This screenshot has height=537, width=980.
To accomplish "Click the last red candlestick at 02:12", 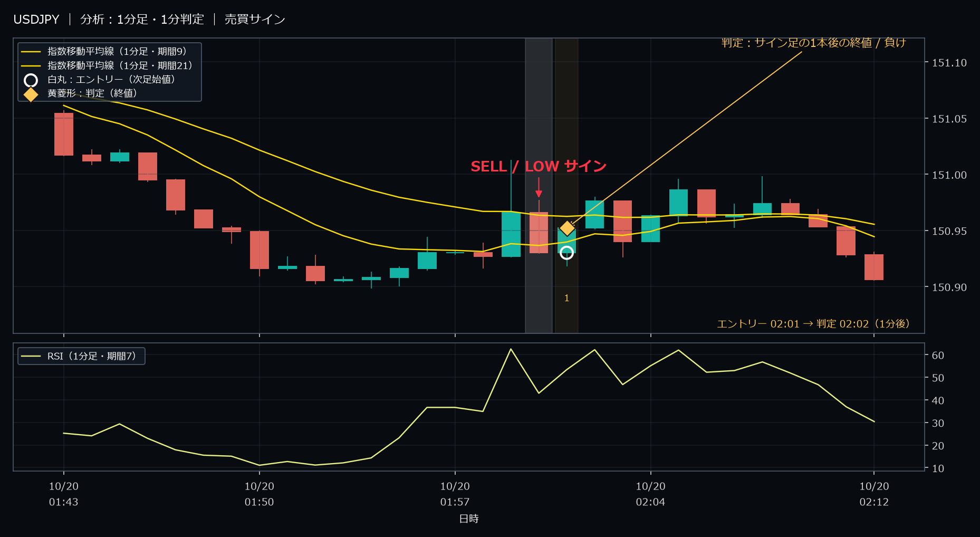I will pos(874,267).
